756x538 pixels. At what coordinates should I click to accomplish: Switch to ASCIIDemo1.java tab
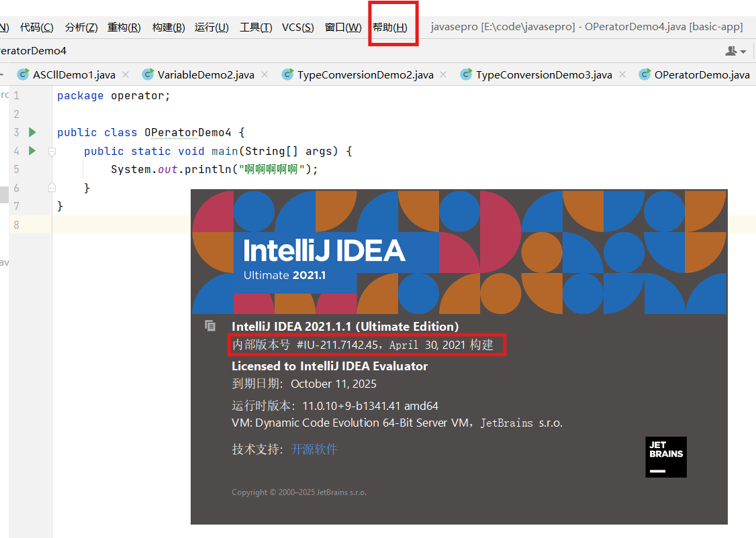pos(74,74)
